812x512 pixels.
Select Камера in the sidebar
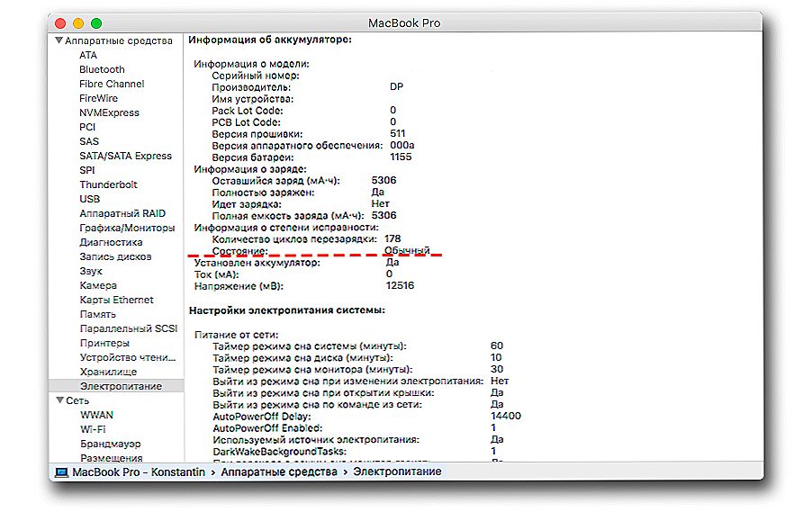(98, 285)
